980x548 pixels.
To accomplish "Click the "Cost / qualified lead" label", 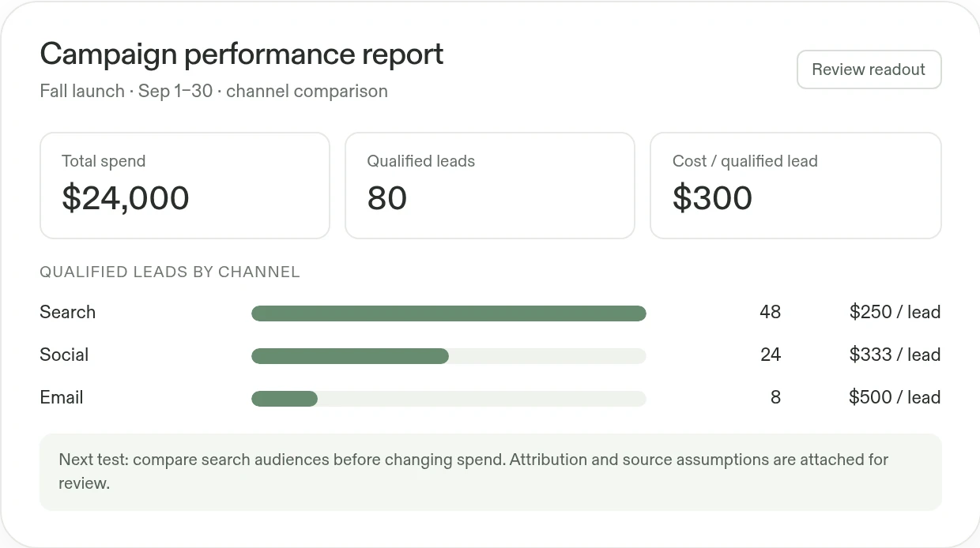I will 745,161.
